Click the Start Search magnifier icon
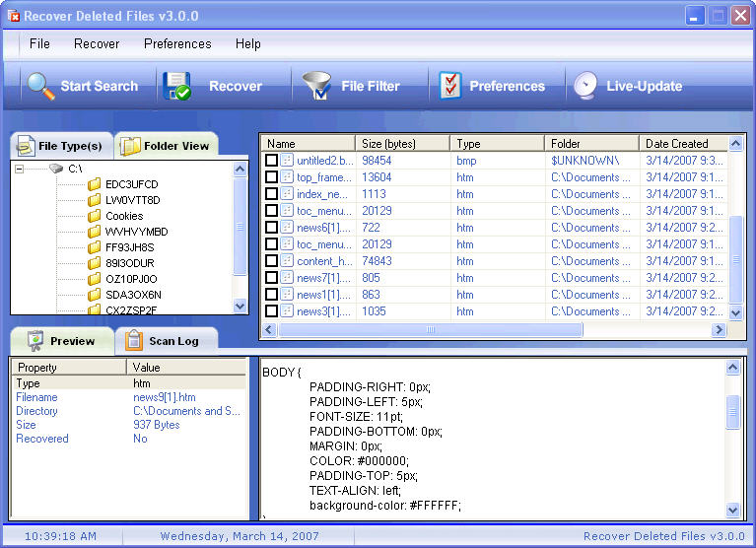Image resolution: width=756 pixels, height=548 pixels. click(x=40, y=86)
